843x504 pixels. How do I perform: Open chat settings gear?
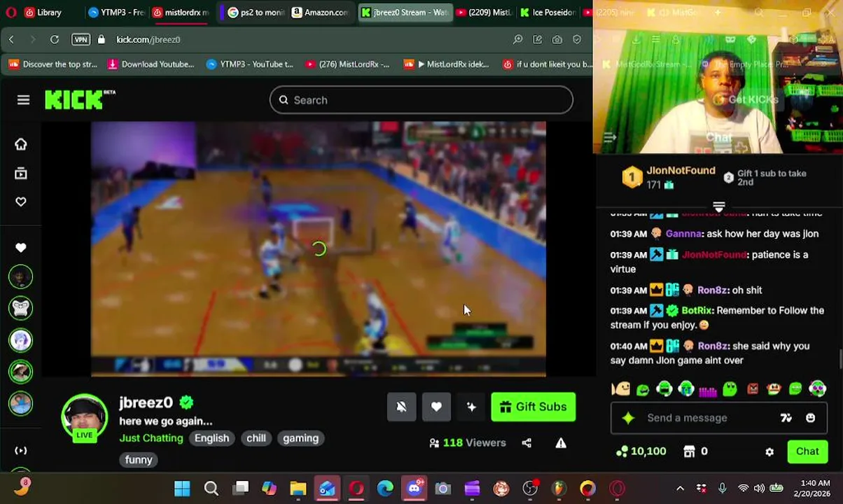(769, 452)
